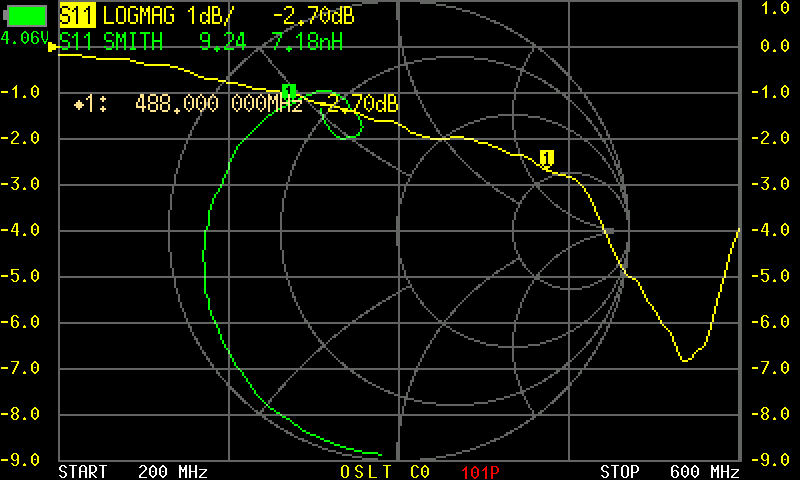The height and width of the screenshot is (480, 800).
Task: Tap the SMITH format label
Action: (x=136, y=40)
